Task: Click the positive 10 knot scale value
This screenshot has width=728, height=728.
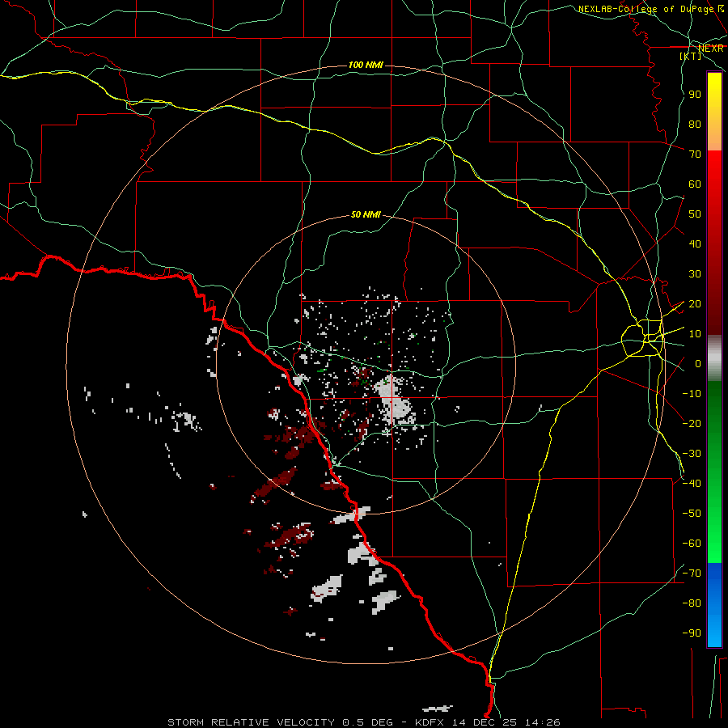Action: point(695,334)
